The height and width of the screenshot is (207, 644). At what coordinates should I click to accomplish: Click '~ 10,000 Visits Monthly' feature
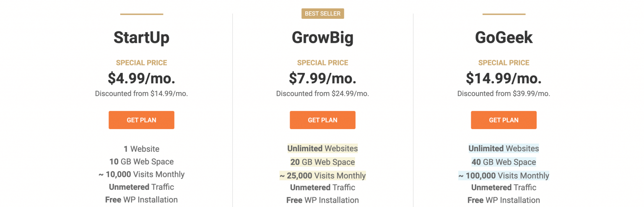pos(141,174)
